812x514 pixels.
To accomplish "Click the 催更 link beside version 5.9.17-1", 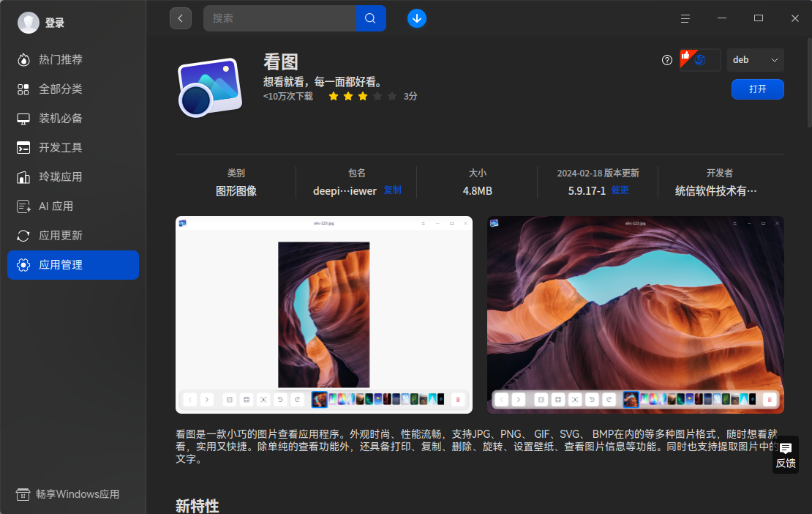I will [620, 190].
